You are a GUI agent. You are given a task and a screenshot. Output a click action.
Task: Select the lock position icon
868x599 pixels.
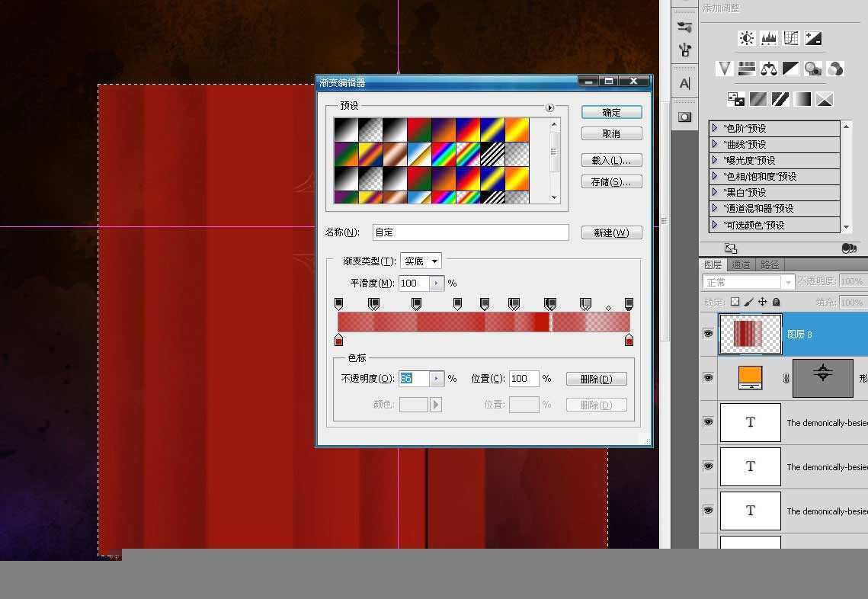click(x=762, y=302)
